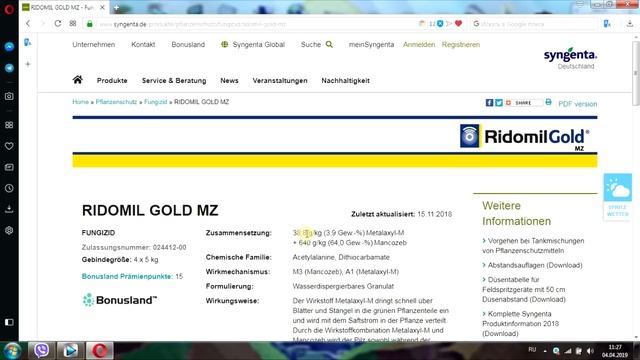Click the Google search field
The width and height of the screenshot is (640, 360).
click(x=533, y=24)
